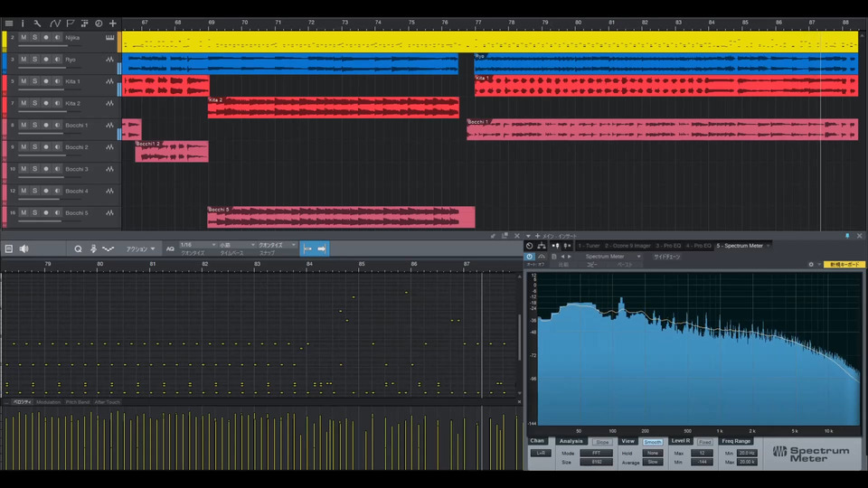Image resolution: width=868 pixels, height=488 pixels.
Task: Click the Smooth view button
Action: [653, 442]
